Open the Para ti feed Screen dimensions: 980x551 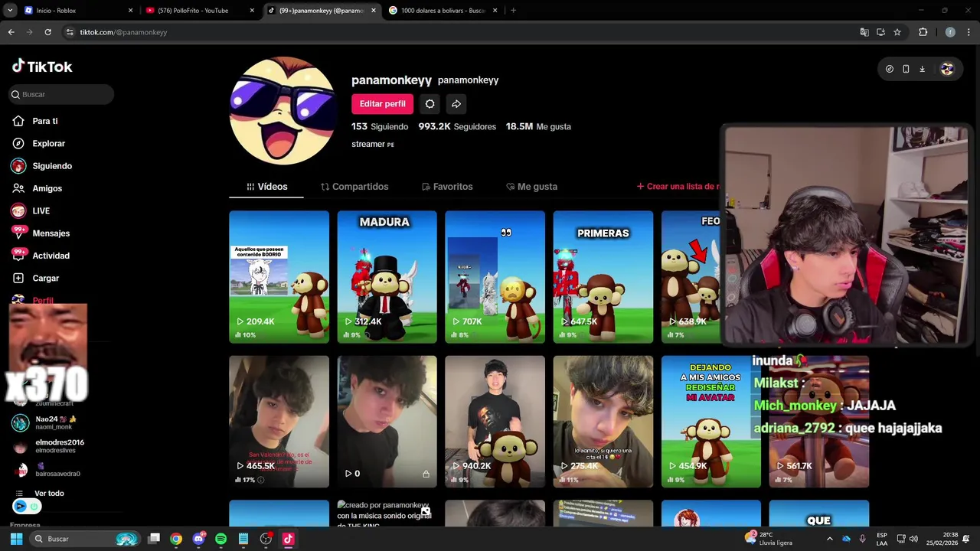point(45,121)
